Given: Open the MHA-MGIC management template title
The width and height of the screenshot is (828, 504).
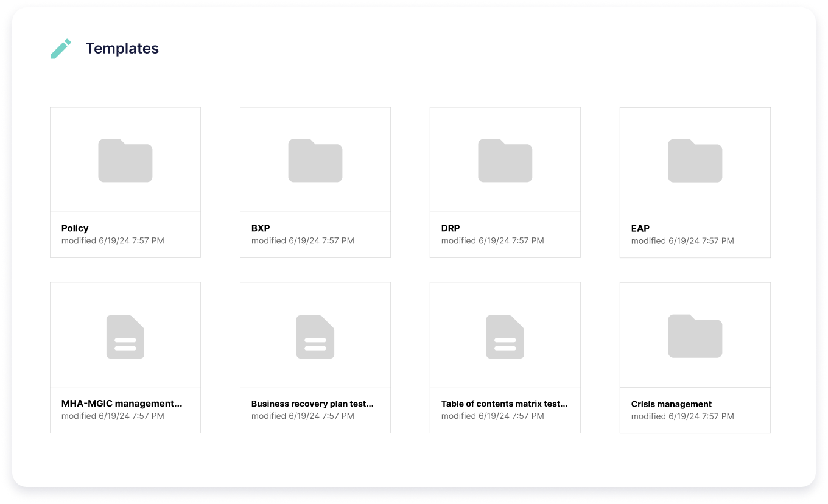Looking at the screenshot, I should [x=122, y=404].
